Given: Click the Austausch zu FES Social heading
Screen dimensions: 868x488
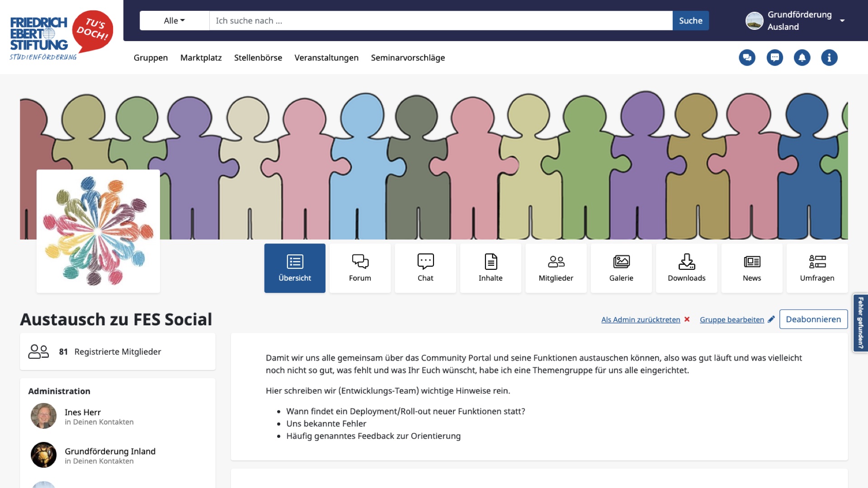Looking at the screenshot, I should 116,319.
